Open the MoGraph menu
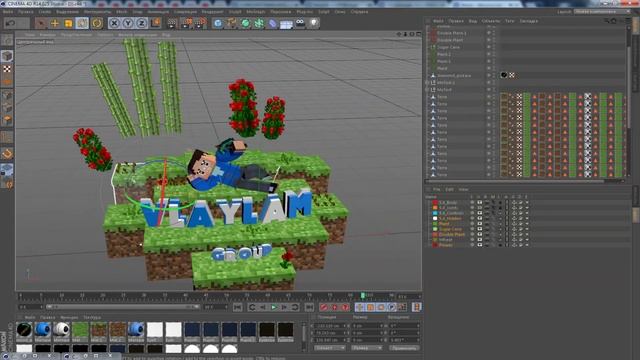Viewport: 640px width, 360px height. (256, 12)
